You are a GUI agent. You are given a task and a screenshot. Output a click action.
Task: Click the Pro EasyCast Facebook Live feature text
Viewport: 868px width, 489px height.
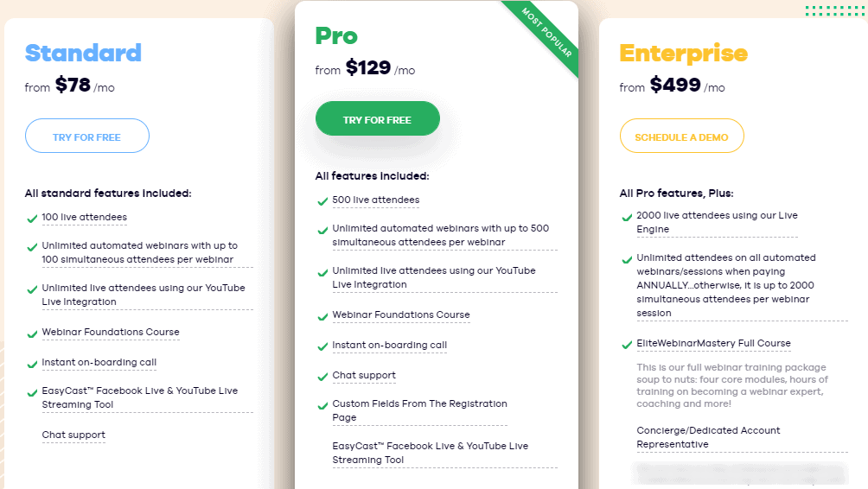(x=431, y=453)
